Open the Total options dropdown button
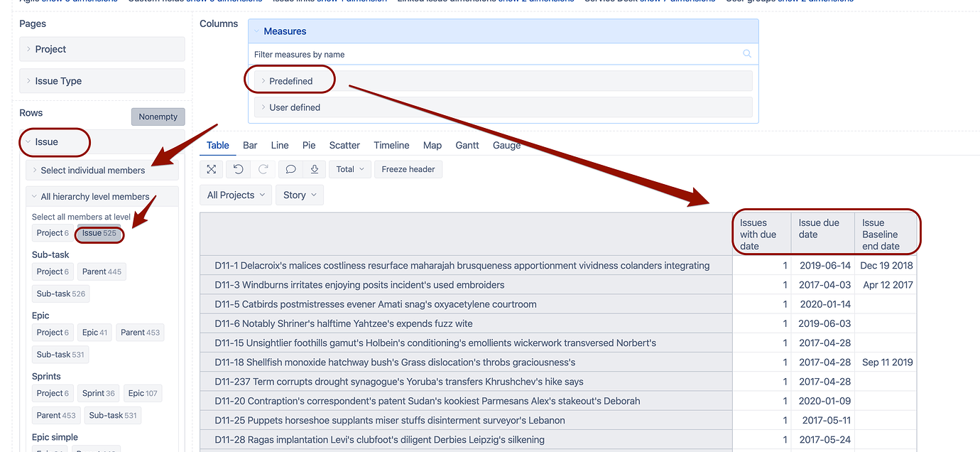Viewport: 980px width, 452px height. [349, 169]
